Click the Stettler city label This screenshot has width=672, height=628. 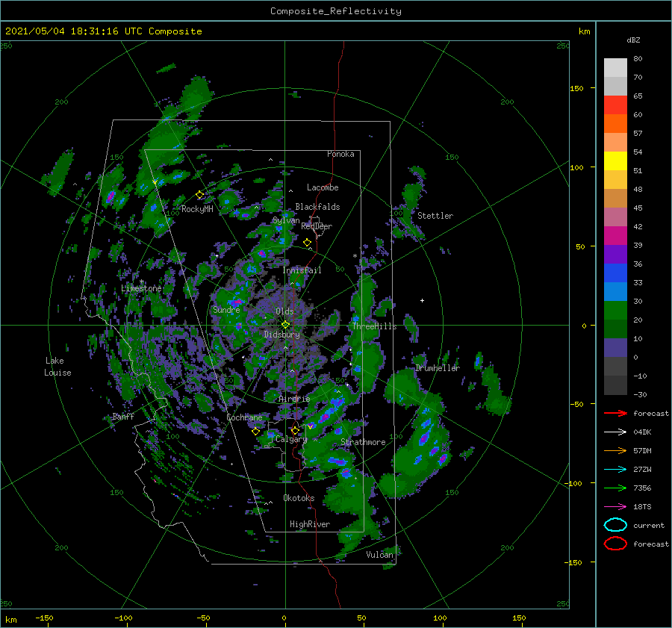point(435,216)
